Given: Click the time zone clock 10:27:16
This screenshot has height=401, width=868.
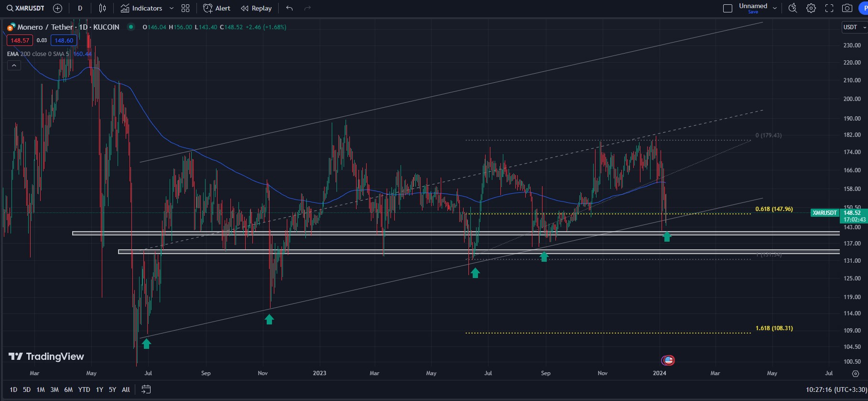Looking at the screenshot, I should (x=836, y=390).
